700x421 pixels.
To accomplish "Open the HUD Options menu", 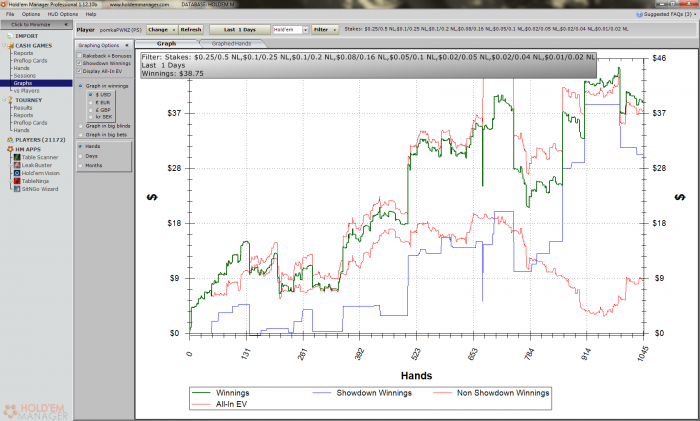I will click(x=62, y=14).
